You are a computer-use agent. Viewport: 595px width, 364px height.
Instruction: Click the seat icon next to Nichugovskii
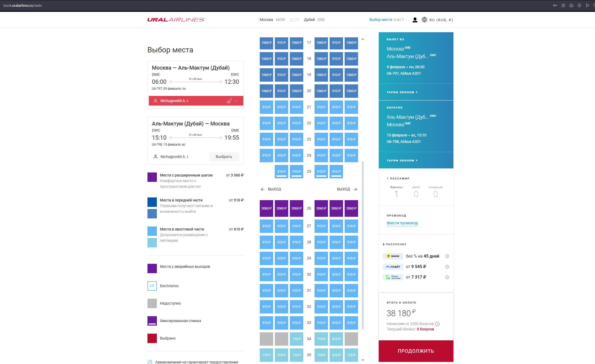coord(229,101)
